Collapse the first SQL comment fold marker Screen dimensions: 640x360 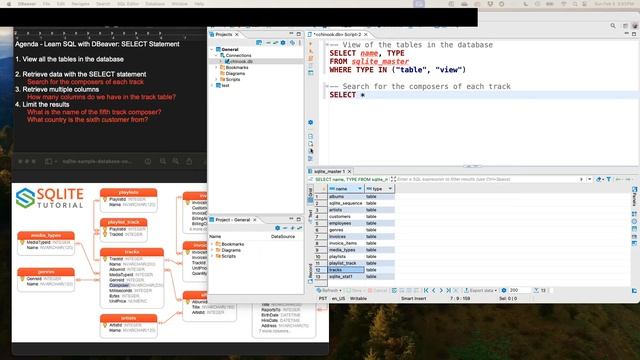(327, 44)
